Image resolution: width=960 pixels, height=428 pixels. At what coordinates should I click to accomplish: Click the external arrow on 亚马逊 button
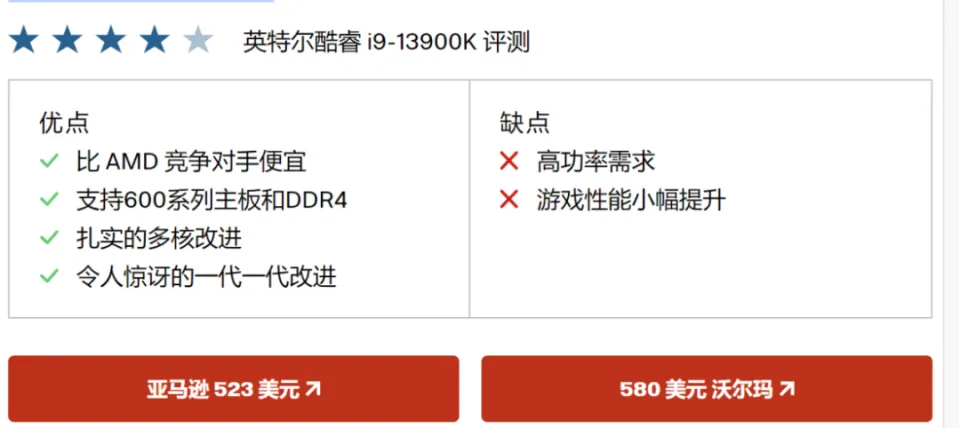click(313, 389)
